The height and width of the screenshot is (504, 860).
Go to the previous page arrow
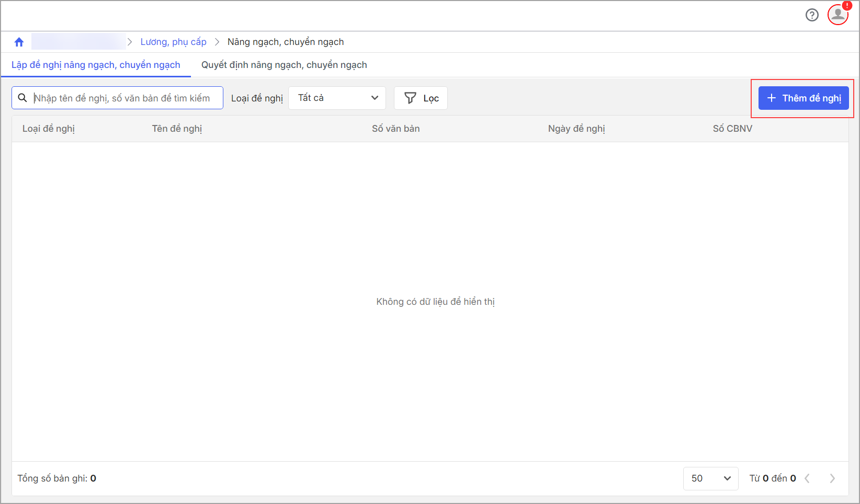click(x=807, y=478)
